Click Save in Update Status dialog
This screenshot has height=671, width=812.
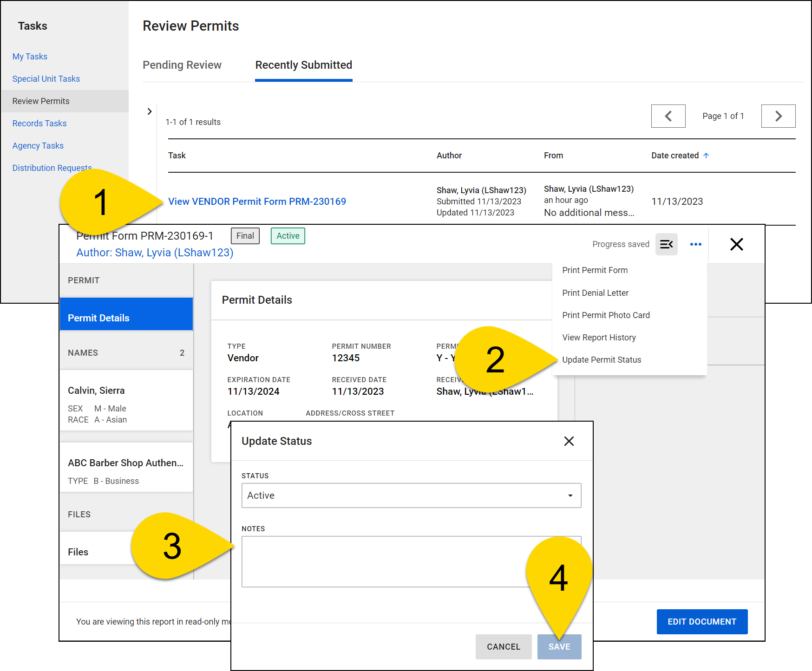click(559, 647)
